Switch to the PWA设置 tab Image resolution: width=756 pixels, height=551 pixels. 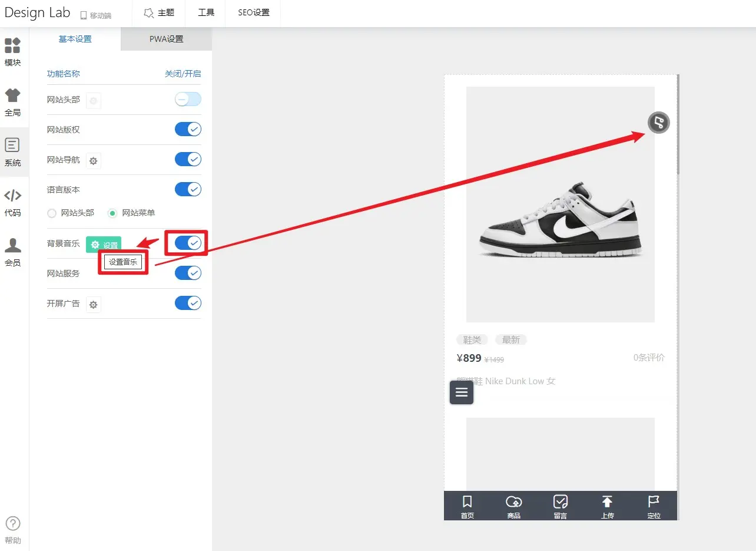(x=166, y=39)
